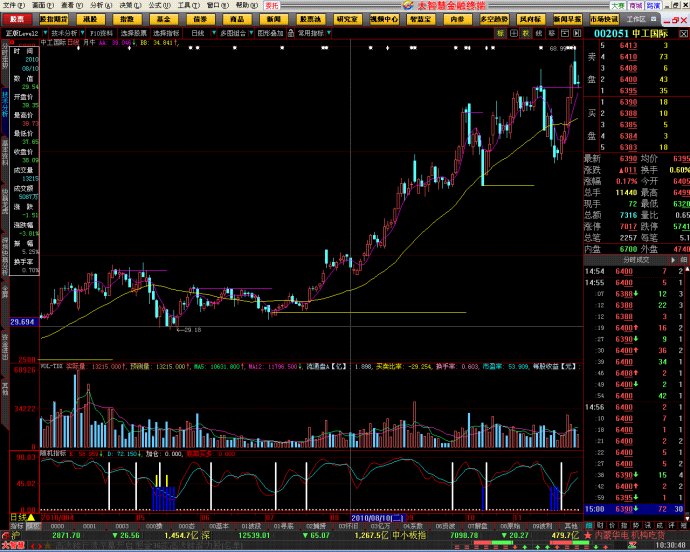The height and width of the screenshot is (552, 690).
Task: Click the 研究室 toolbar button
Action: click(346, 19)
